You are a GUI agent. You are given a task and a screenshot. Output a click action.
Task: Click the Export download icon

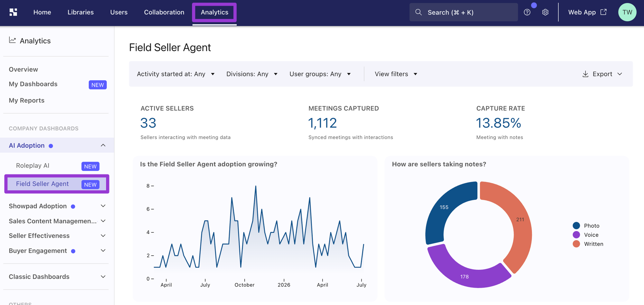click(x=585, y=74)
